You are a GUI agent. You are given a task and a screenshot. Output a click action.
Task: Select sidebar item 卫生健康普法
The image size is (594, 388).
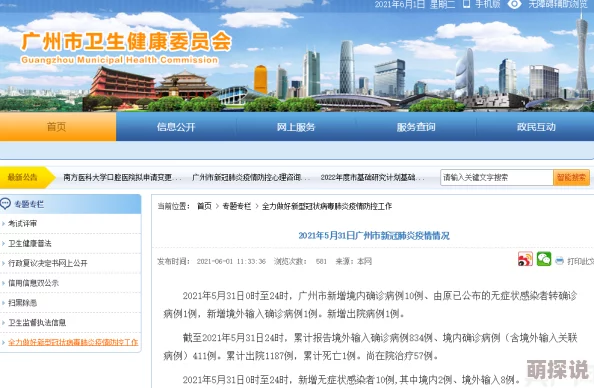(x=30, y=243)
